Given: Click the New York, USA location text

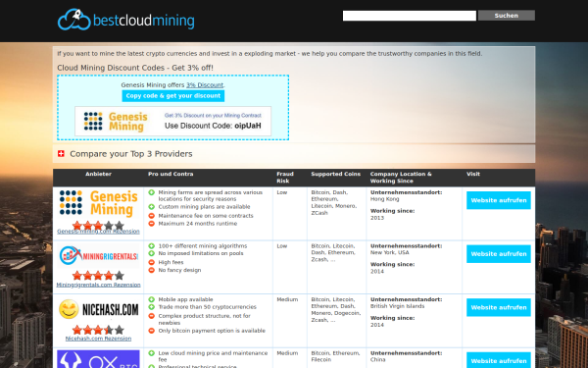Looking at the screenshot, I should pyautogui.click(x=390, y=252).
